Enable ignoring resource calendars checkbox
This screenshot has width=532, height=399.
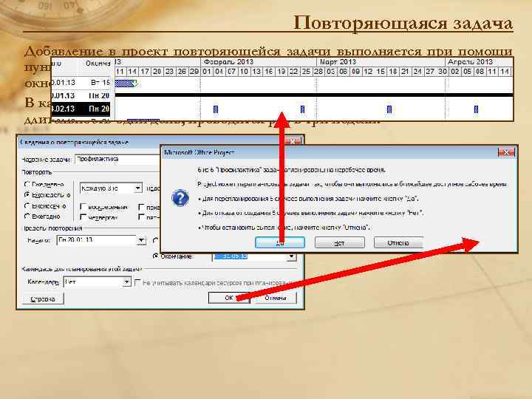(137, 282)
